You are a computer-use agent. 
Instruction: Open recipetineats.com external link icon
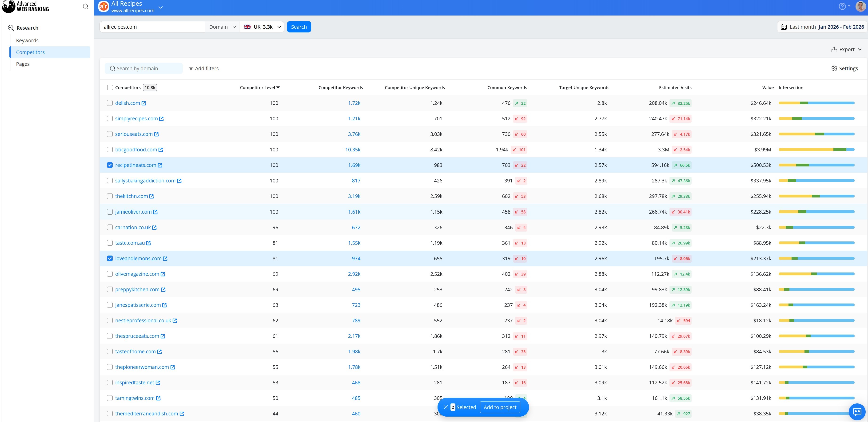point(160,165)
